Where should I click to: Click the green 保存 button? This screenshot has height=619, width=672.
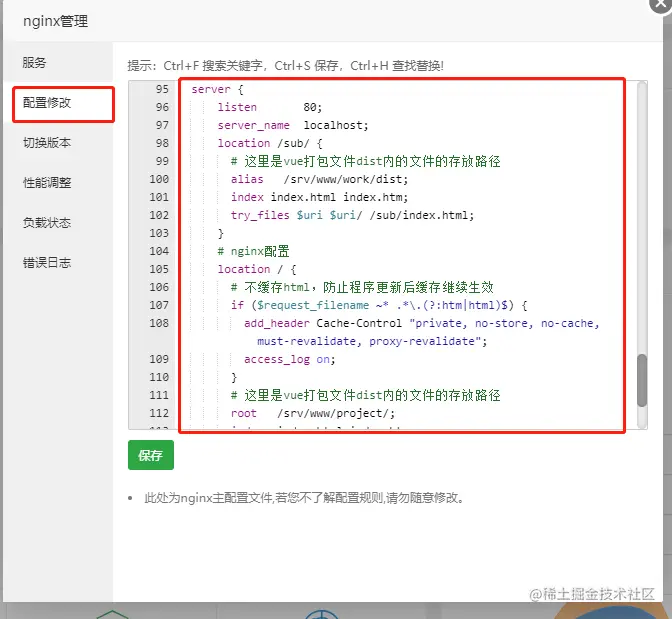pyautogui.click(x=151, y=455)
